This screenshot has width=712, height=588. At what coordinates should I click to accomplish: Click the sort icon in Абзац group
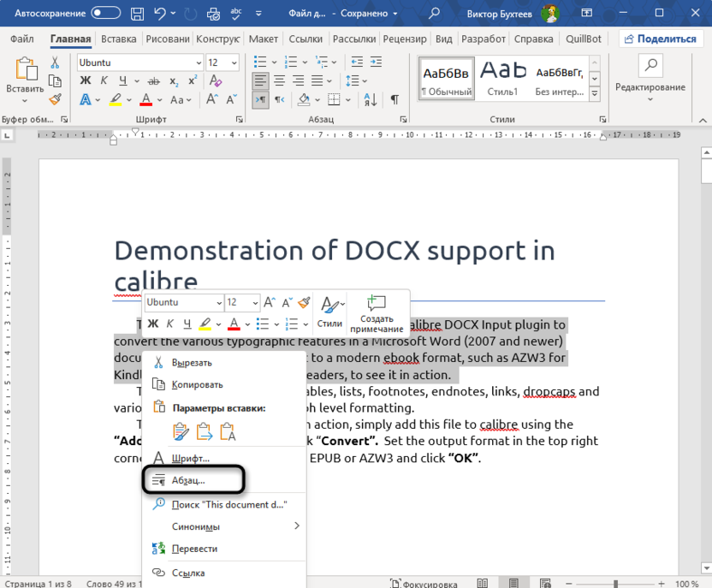click(369, 99)
